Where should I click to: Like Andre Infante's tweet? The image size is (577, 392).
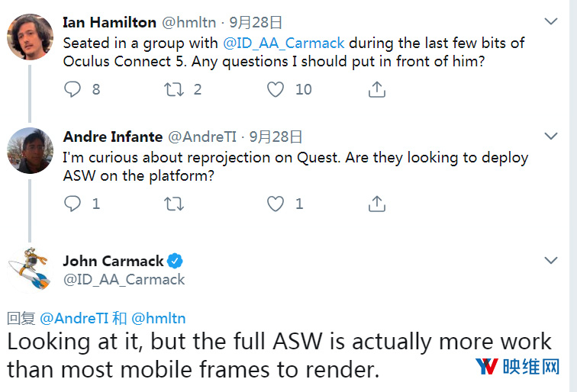(276, 204)
